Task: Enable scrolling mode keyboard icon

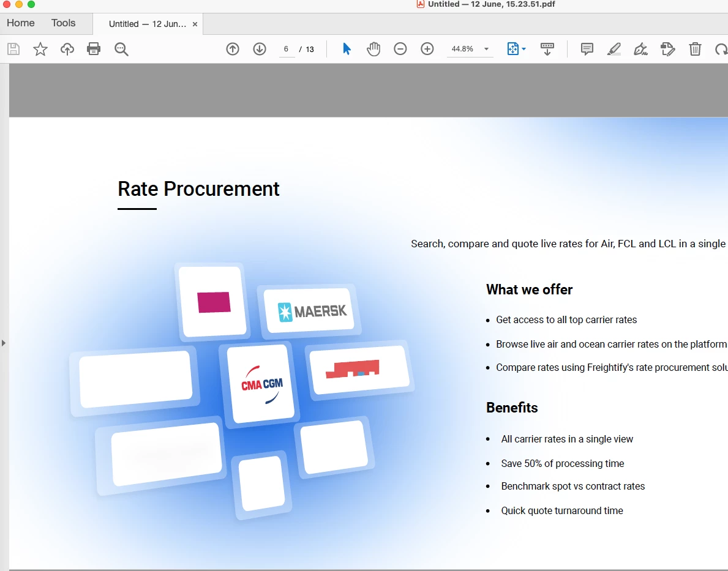Action: [x=547, y=49]
